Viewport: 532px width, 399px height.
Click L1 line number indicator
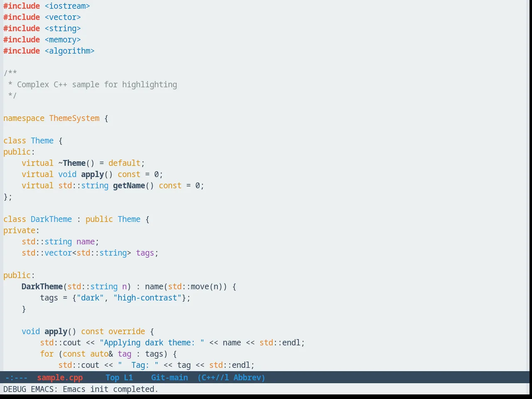coord(128,377)
